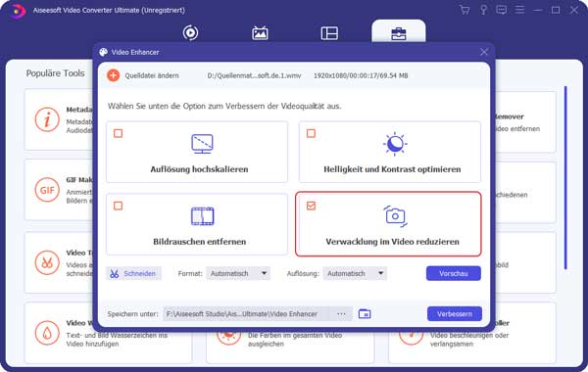Screen dimensions: 588x372
Task: Click the Schneiden scissors tool
Action: point(133,273)
